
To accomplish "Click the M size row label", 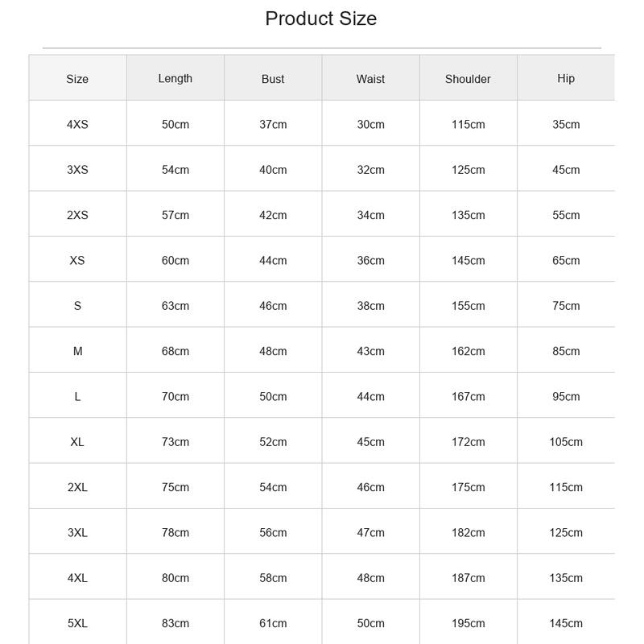I will (77, 351).
